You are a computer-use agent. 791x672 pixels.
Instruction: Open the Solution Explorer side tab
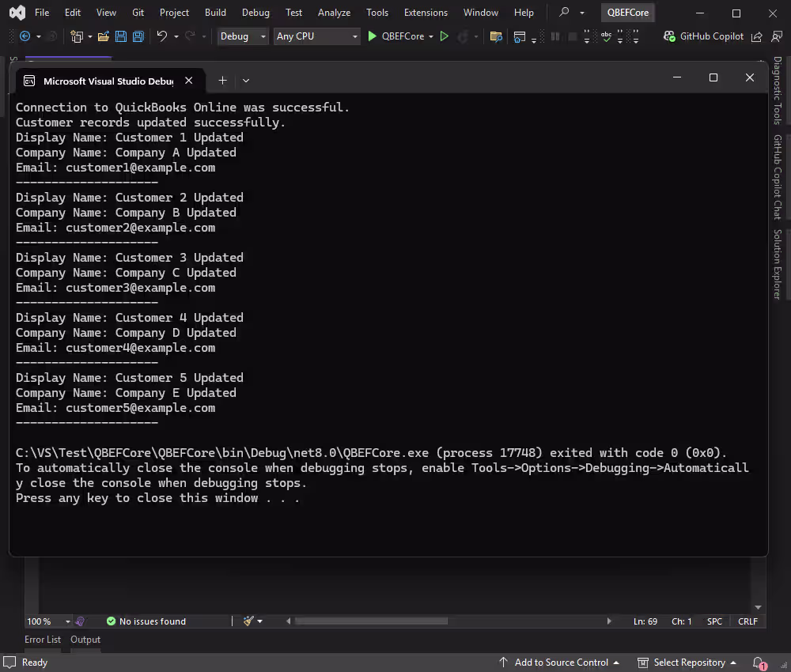(778, 265)
